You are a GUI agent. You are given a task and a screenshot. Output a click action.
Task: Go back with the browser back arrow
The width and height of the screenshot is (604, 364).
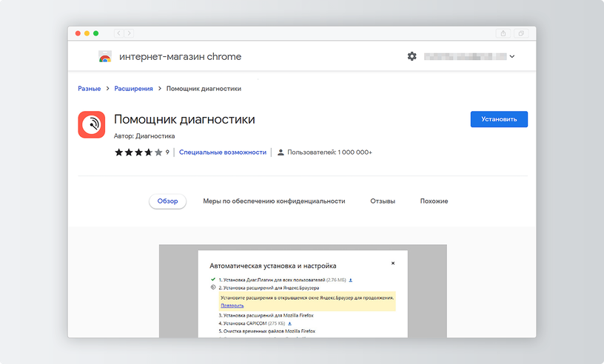pyautogui.click(x=118, y=33)
